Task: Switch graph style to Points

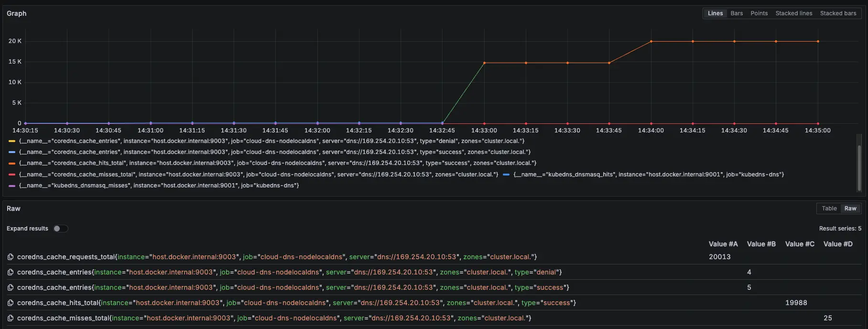Action: pos(759,13)
